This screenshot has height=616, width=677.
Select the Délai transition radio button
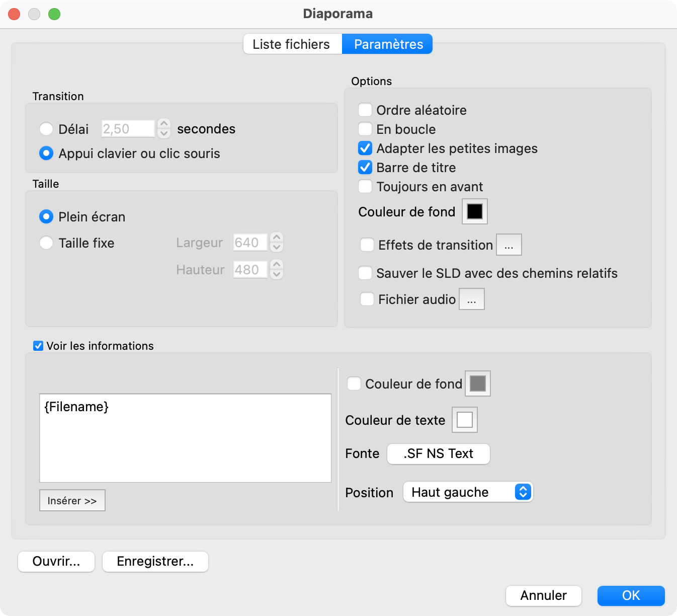(46, 129)
